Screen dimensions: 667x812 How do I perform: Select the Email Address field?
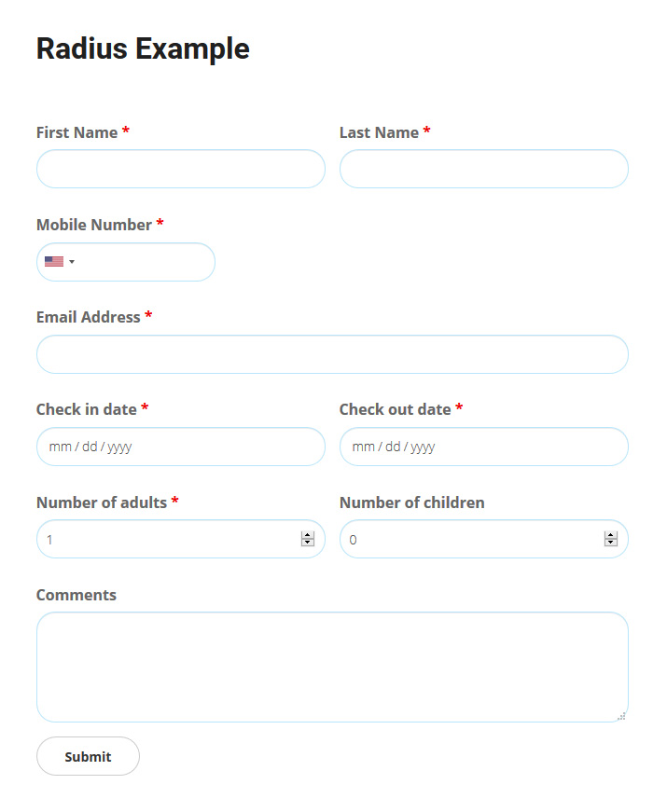click(332, 354)
